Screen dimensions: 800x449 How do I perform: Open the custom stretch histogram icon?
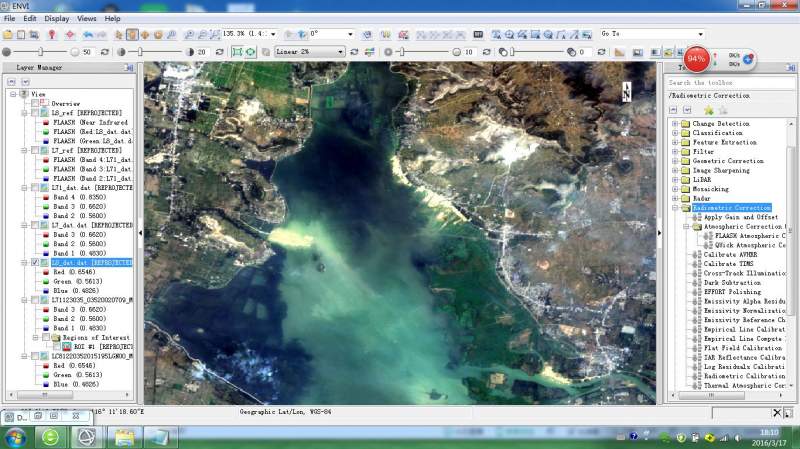click(370, 52)
